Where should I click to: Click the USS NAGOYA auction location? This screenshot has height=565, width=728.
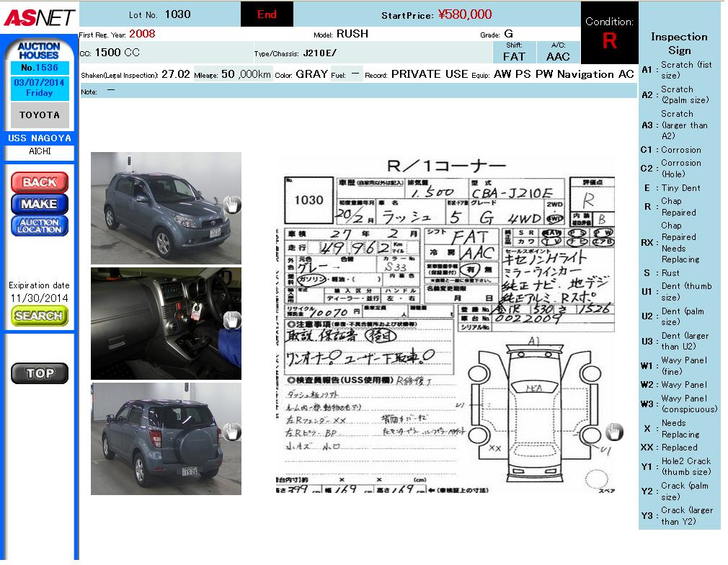point(39,138)
